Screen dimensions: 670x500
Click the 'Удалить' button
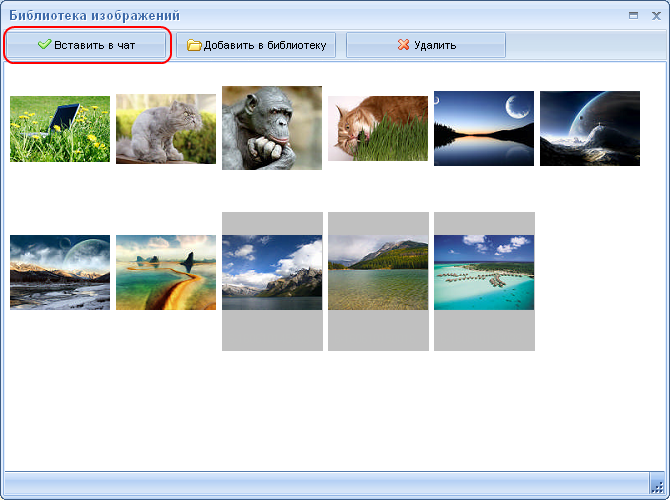[x=426, y=45]
